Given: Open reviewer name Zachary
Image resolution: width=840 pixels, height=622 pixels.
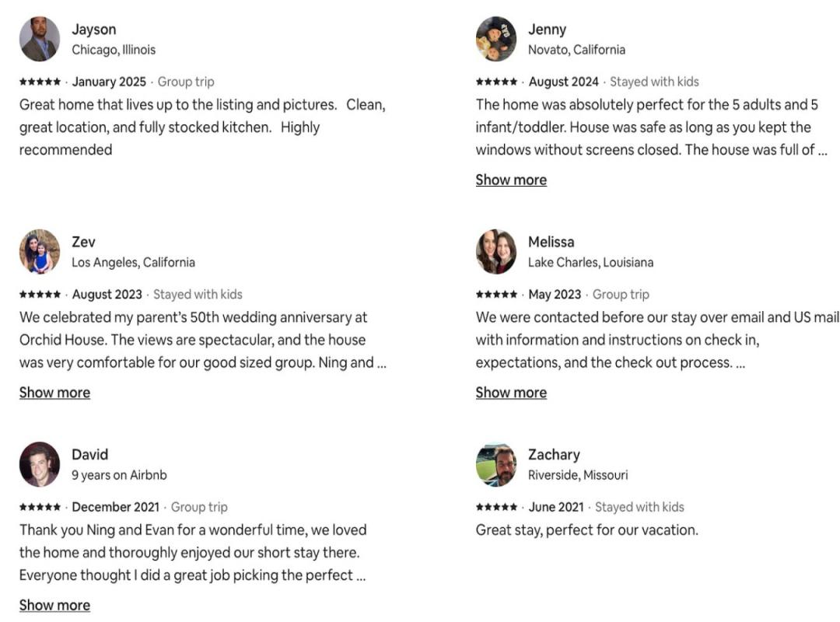Looking at the screenshot, I should 554,455.
